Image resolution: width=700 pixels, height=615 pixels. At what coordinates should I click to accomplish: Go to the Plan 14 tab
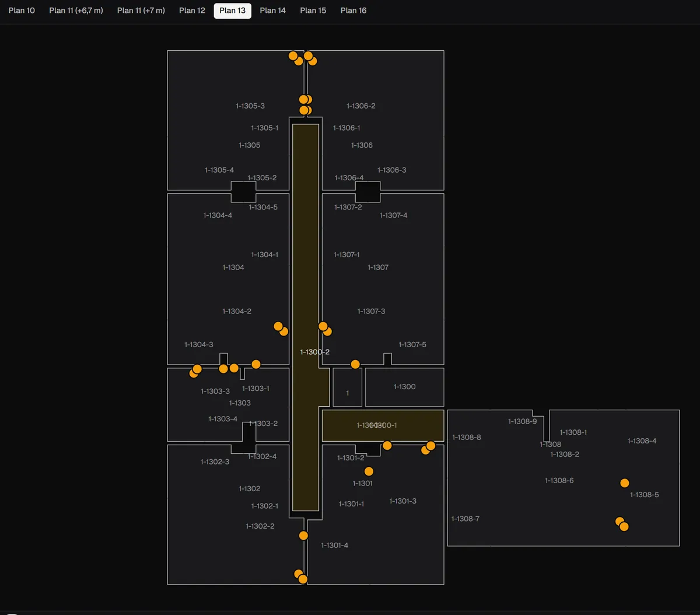273,11
